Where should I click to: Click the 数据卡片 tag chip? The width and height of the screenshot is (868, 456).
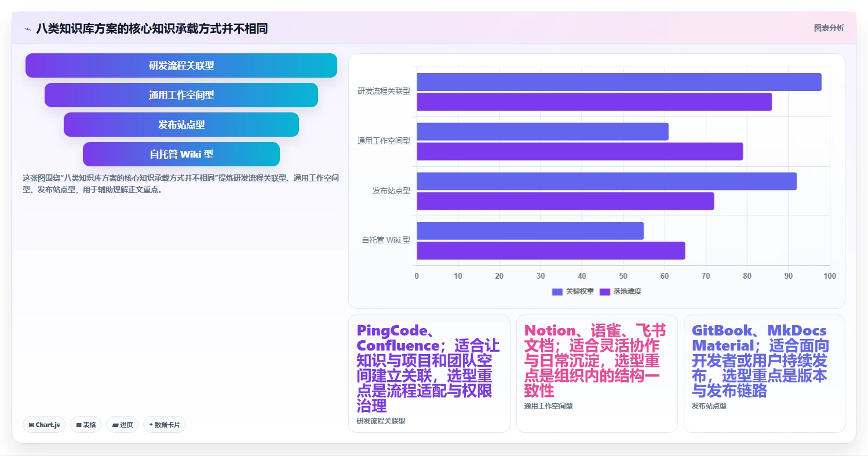click(165, 425)
